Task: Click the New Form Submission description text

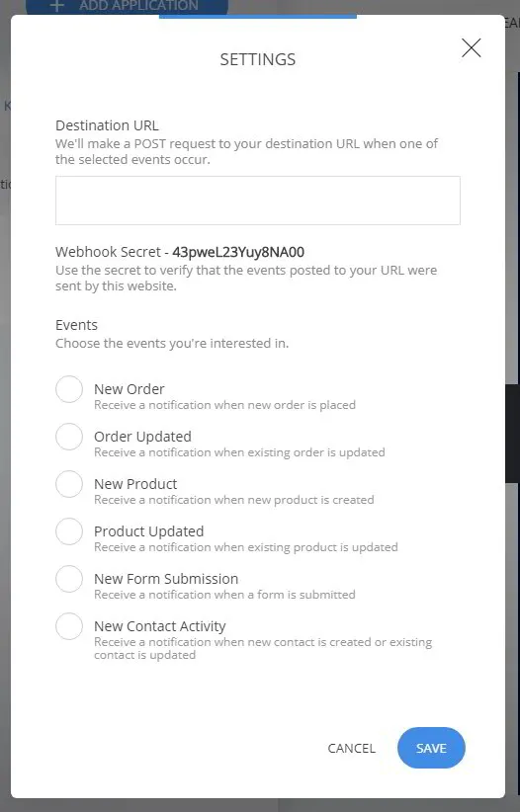Action: [224, 595]
